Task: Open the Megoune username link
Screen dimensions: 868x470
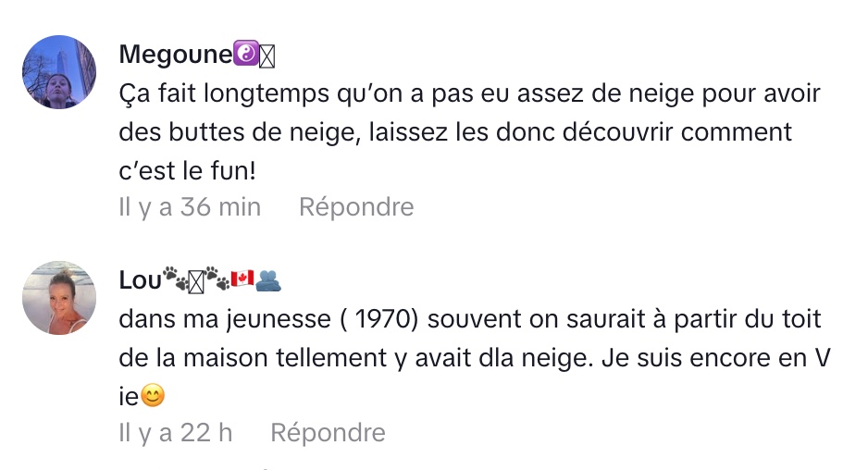Action: pyautogui.click(x=176, y=55)
